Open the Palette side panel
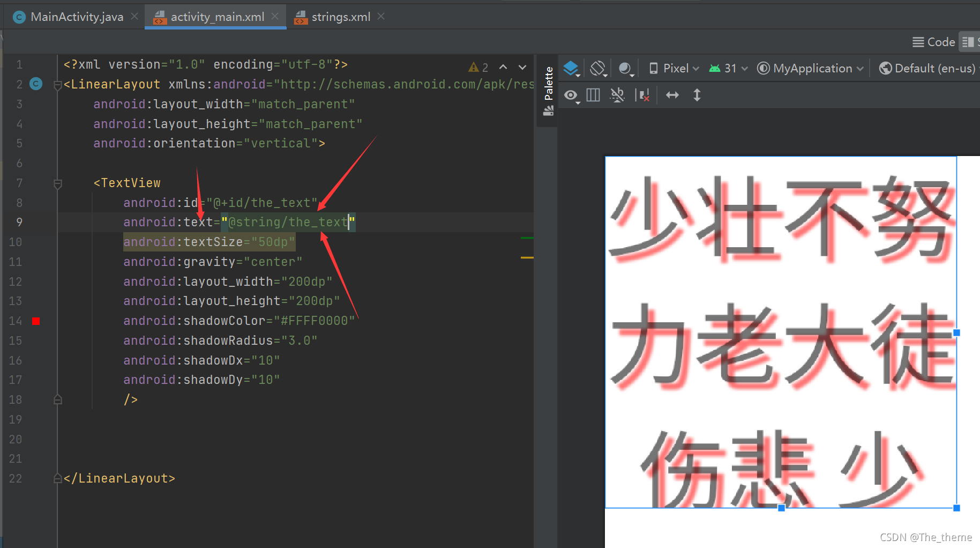This screenshot has height=548, width=980. click(548, 90)
